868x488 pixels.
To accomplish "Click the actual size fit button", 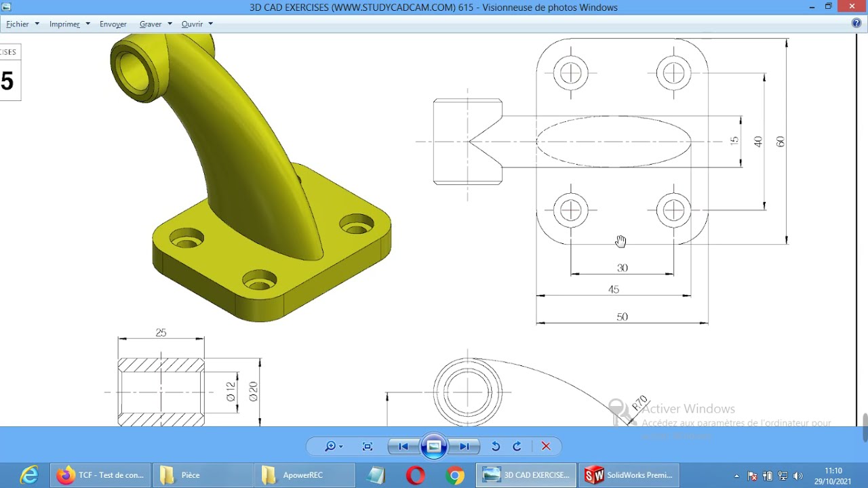I will tap(368, 446).
